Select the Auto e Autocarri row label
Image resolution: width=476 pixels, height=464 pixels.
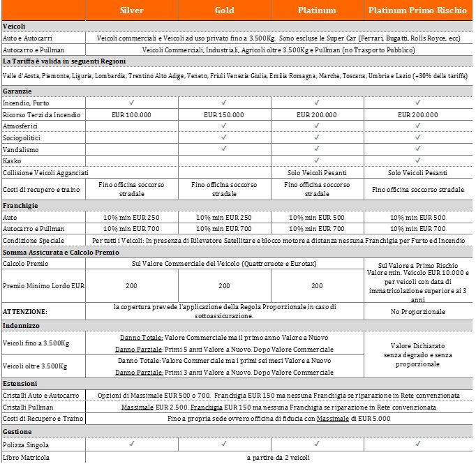tap(27, 38)
